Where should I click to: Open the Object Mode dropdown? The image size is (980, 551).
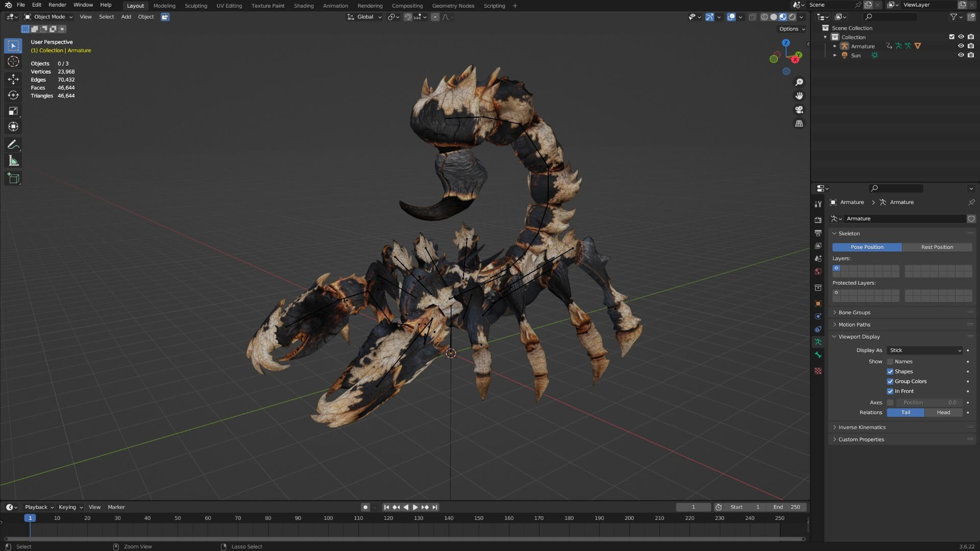tap(48, 17)
